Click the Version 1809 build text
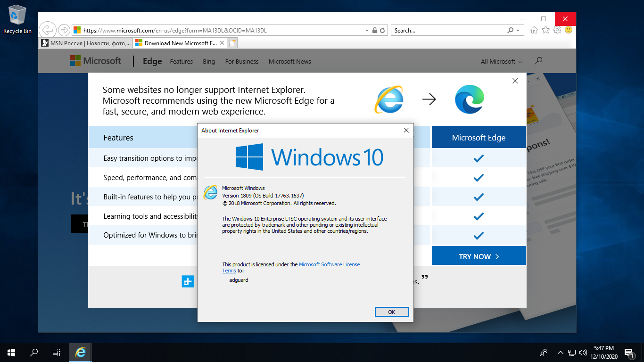 (263, 196)
